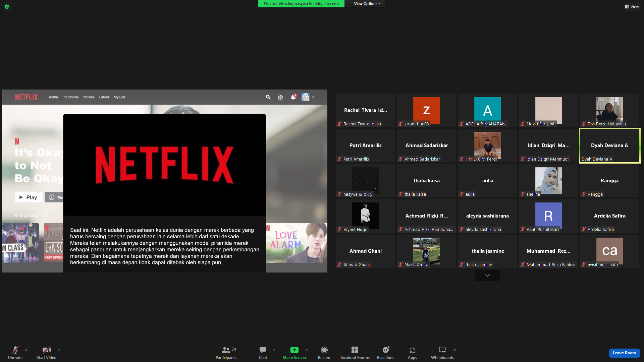Click the Play button on Netflix banner
The width and height of the screenshot is (644, 362).
tap(29, 197)
